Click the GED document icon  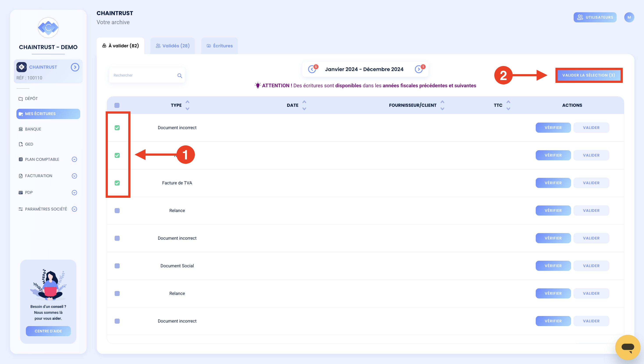click(21, 144)
